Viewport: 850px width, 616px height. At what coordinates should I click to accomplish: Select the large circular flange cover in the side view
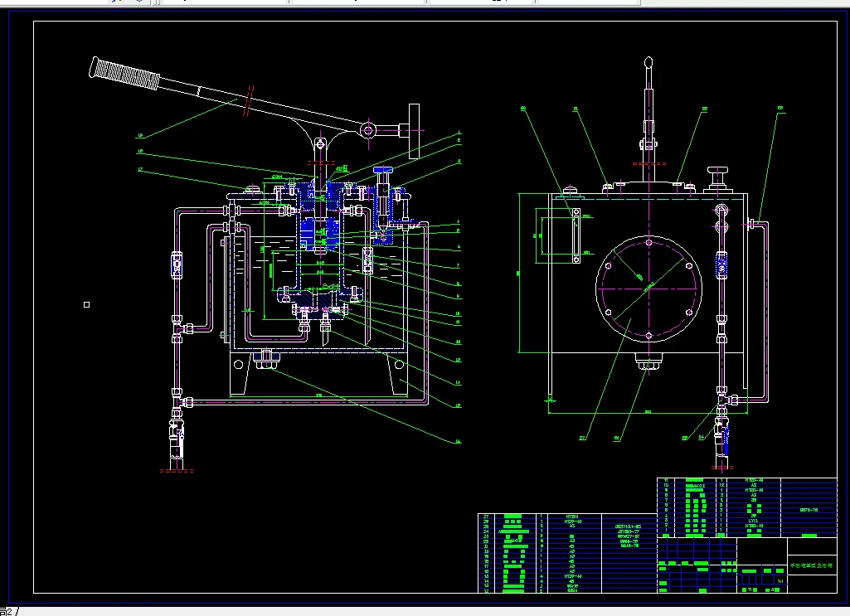(648, 289)
